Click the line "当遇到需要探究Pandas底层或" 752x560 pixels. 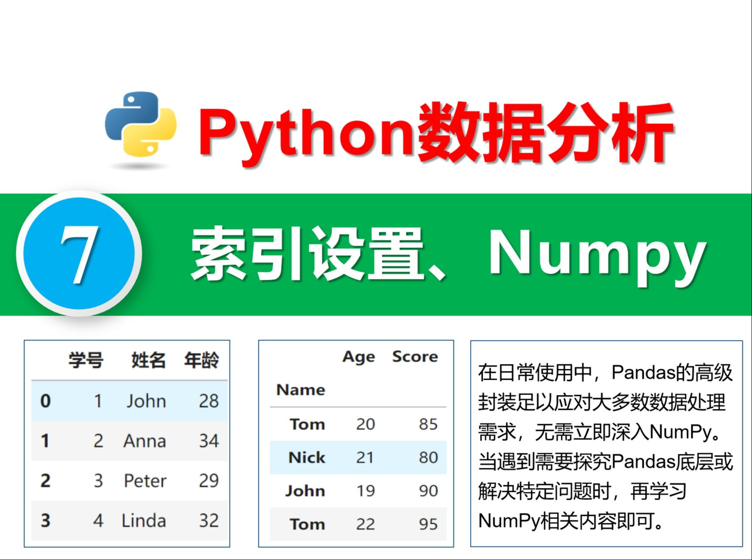click(605, 461)
